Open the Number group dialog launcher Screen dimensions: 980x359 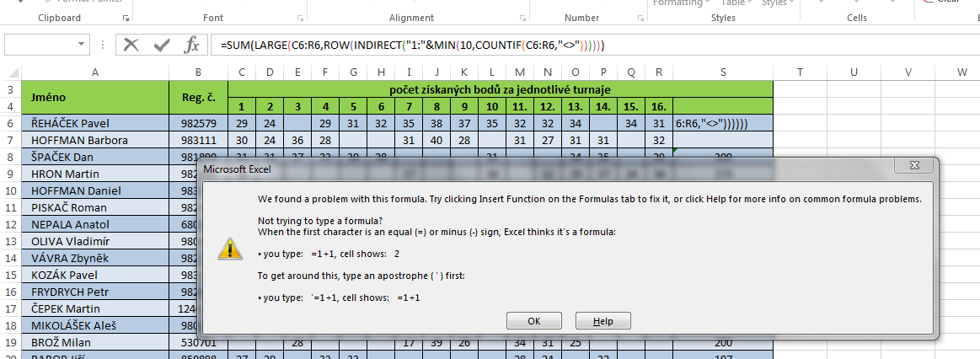click(x=640, y=19)
